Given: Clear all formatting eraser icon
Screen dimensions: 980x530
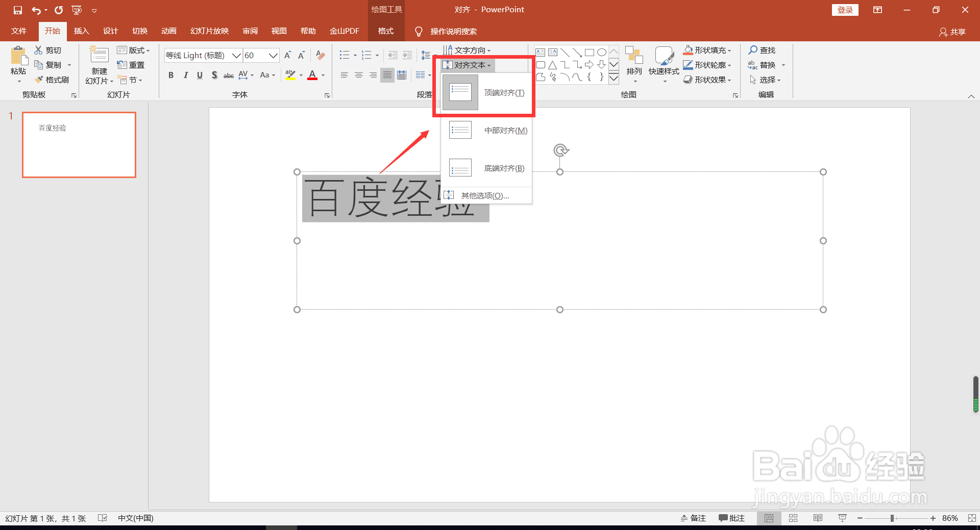Looking at the screenshot, I should pos(321,55).
